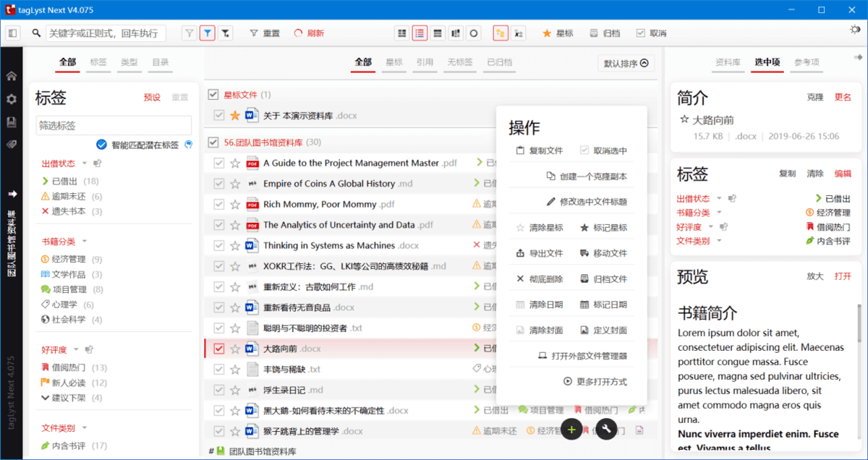Click 更名 rename link in 简介
Image resolution: width=868 pixels, height=460 pixels.
point(843,97)
